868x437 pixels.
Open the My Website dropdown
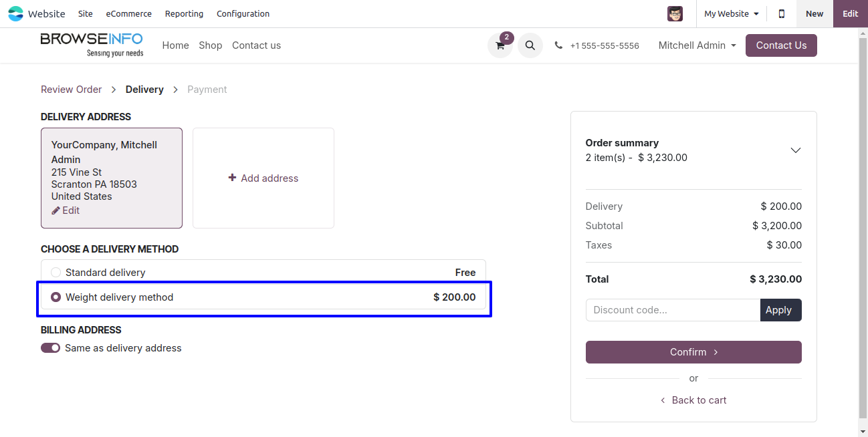[731, 13]
